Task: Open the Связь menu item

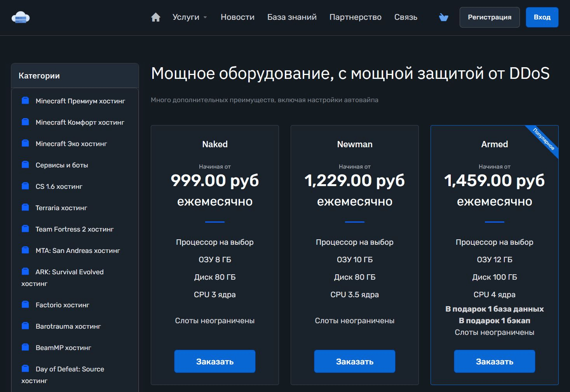Action: [406, 17]
